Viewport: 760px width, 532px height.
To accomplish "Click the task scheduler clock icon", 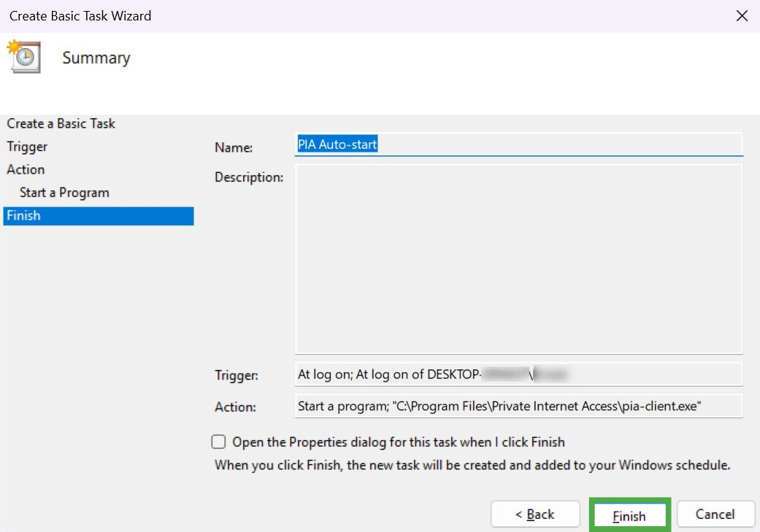I will 24,57.
